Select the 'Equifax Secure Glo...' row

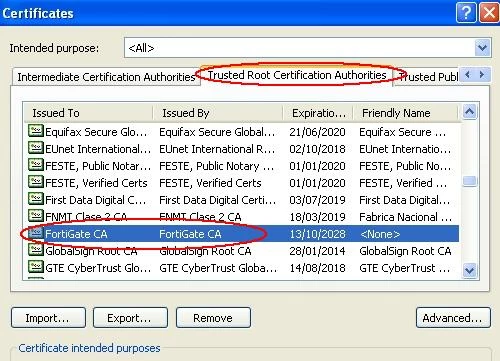tap(243, 132)
